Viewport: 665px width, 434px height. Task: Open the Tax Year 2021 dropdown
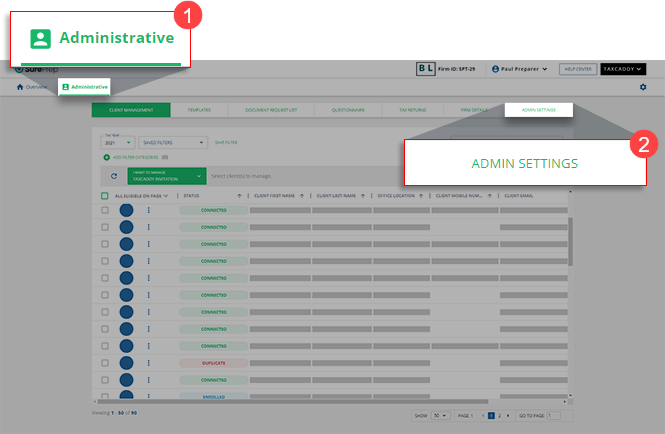(118, 143)
